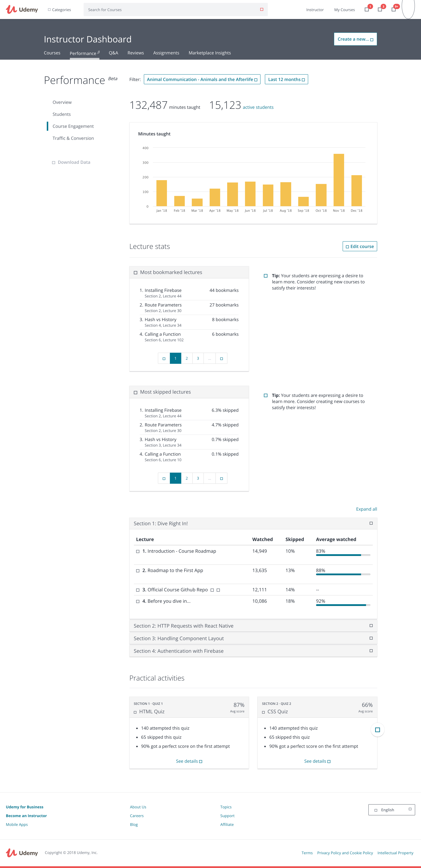This screenshot has height=868, width=421.
Task: Click the 88% average watched progress bar
Action: pos(343,574)
